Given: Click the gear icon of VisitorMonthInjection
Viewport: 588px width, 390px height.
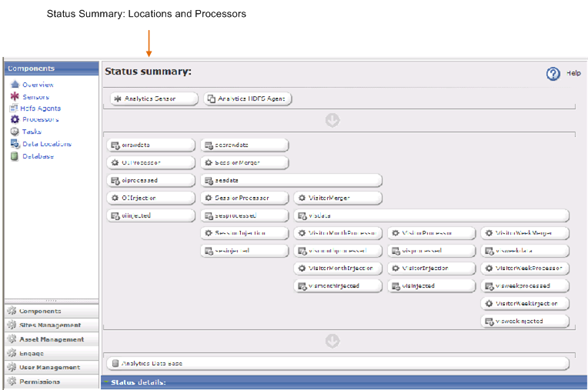Looking at the screenshot, I should pos(302,268).
